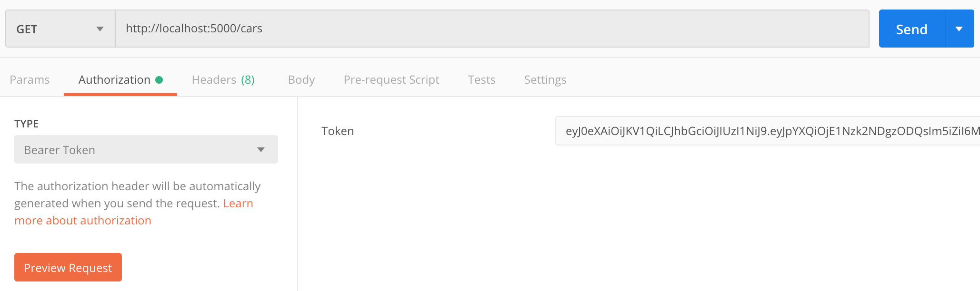980x291 pixels.
Task: Focus the Token input field
Action: coord(768,131)
